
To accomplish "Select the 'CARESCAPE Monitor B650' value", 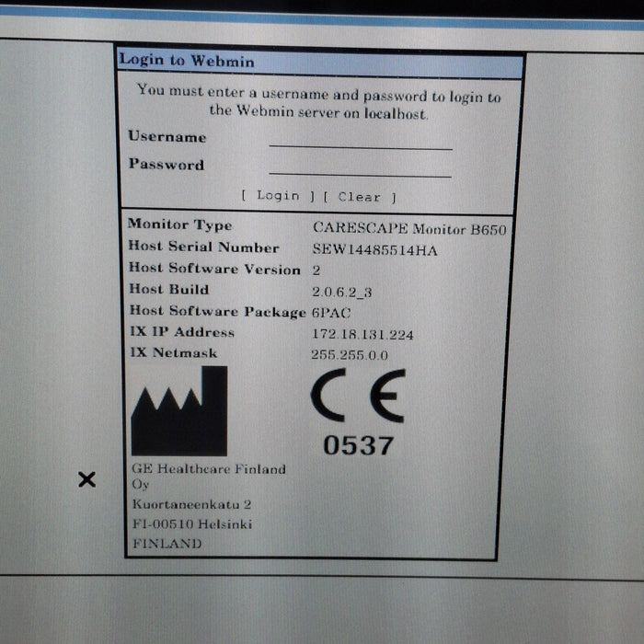I will [x=409, y=229].
